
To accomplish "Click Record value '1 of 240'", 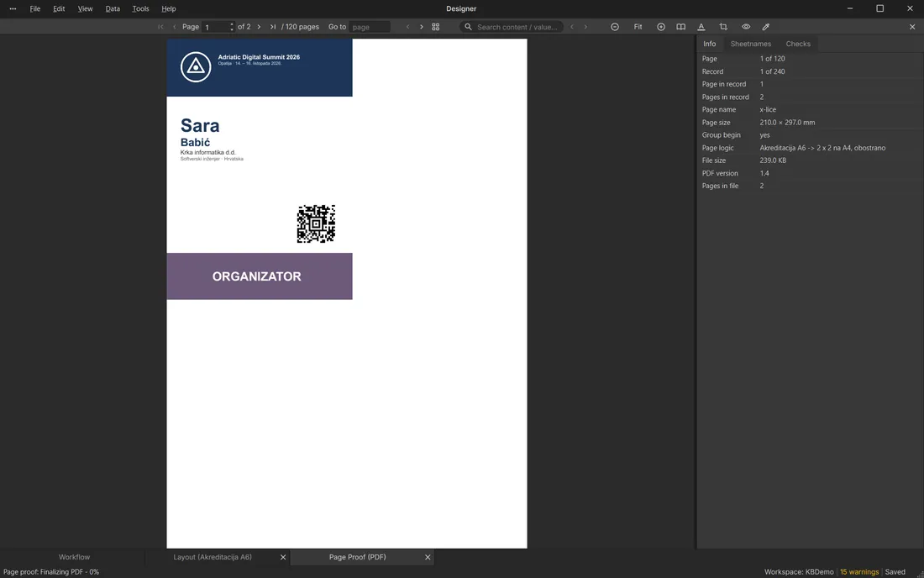I will coord(773,71).
